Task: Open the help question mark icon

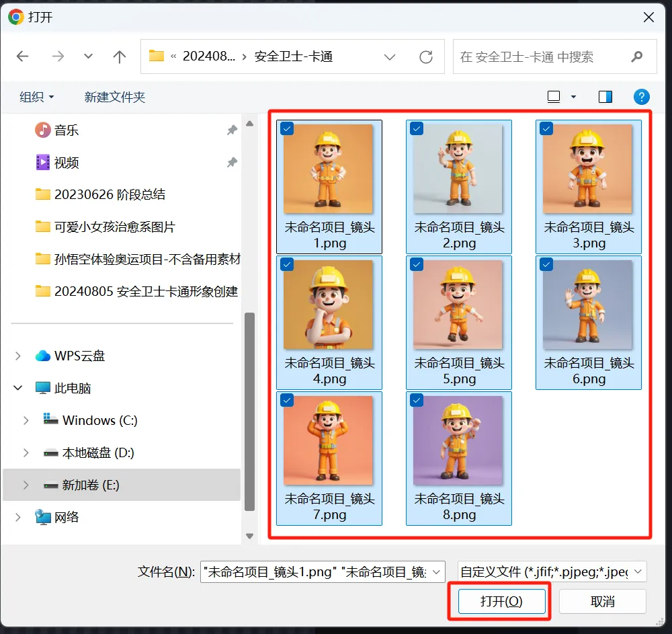Action: (x=642, y=97)
